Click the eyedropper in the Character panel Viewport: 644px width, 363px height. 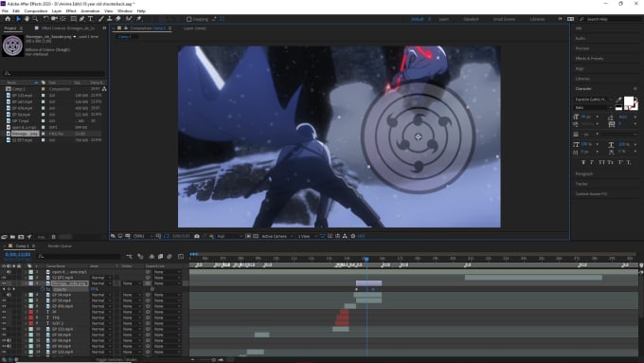(619, 100)
